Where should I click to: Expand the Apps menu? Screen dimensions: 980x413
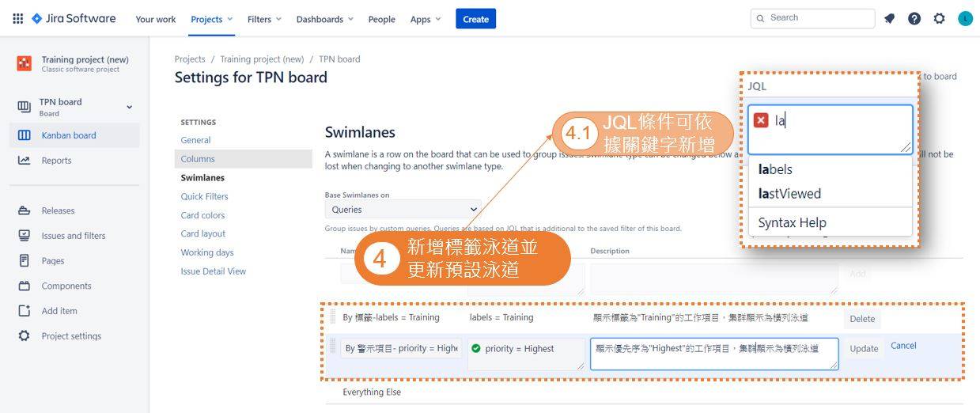point(426,19)
